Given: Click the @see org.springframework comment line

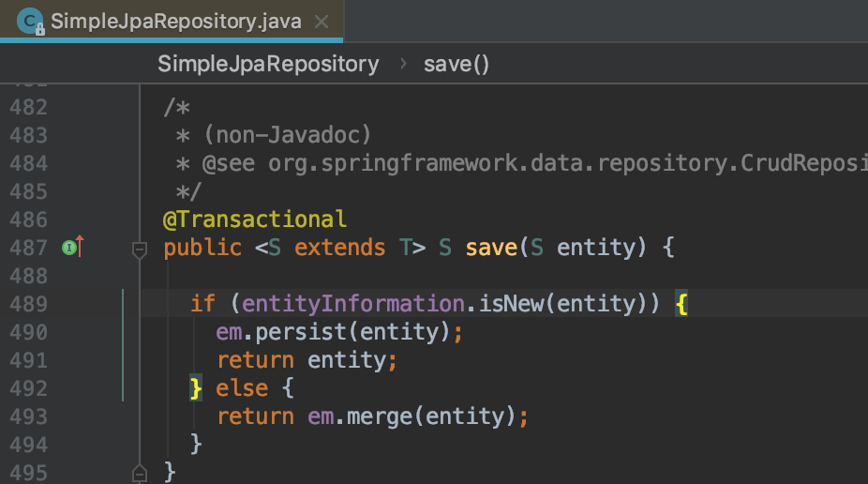Looking at the screenshot, I should (521, 163).
